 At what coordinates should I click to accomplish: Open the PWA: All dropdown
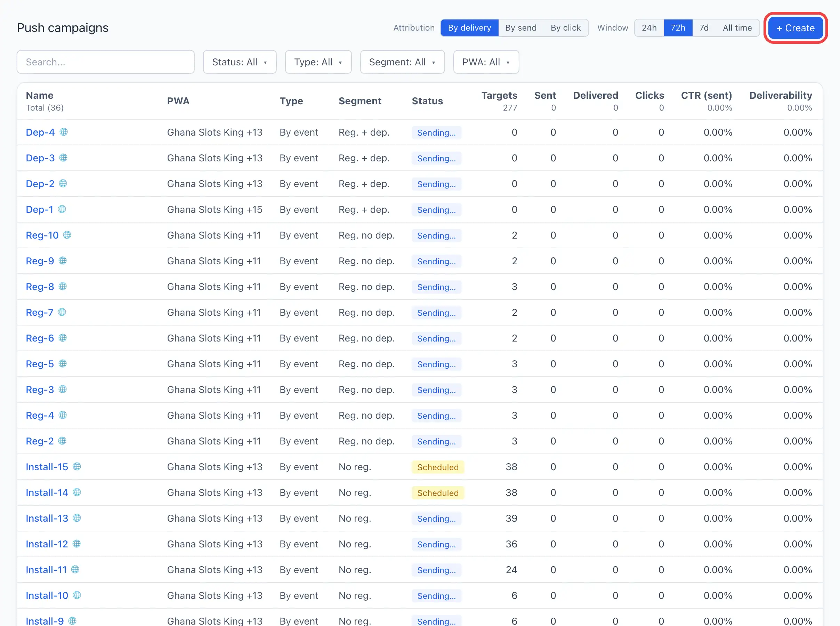click(486, 62)
